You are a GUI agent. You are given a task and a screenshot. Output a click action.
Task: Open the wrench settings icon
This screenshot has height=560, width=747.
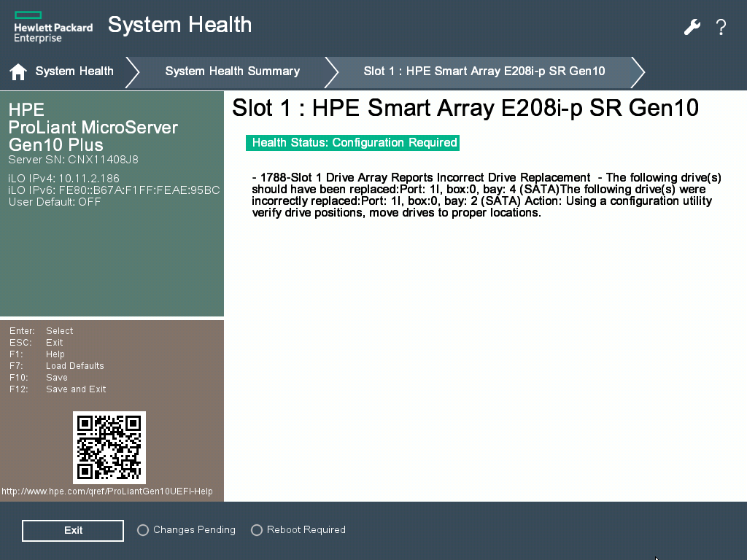(x=692, y=27)
